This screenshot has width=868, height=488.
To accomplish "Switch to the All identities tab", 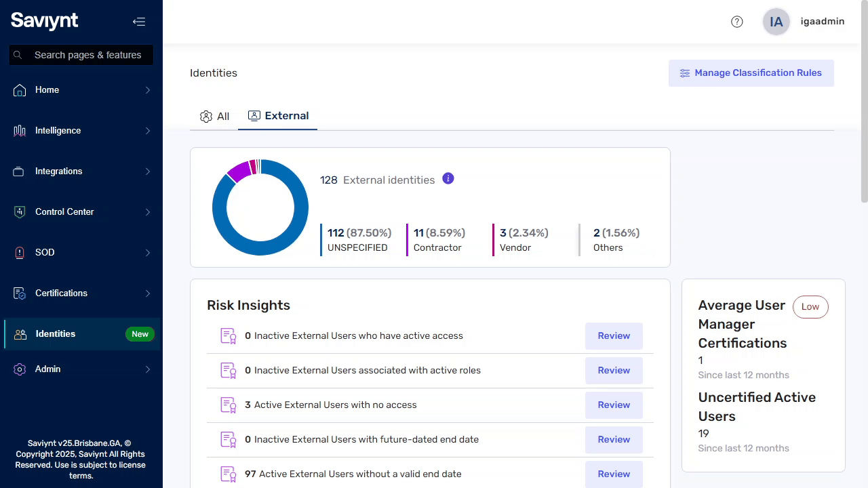I will (214, 116).
